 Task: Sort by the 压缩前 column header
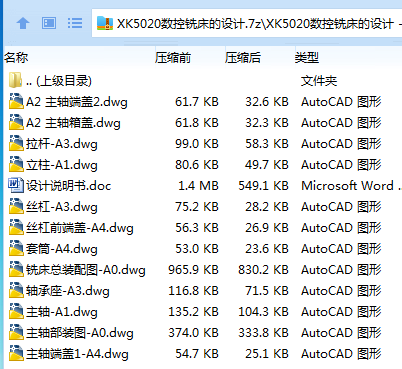(x=172, y=58)
